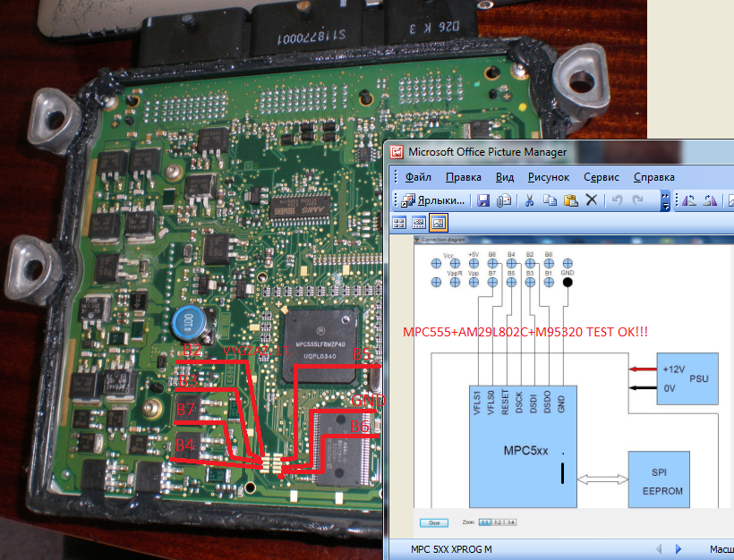The height and width of the screenshot is (560, 734).
Task: Click the Save (floppy disk) toolbar icon
Action: click(x=482, y=200)
